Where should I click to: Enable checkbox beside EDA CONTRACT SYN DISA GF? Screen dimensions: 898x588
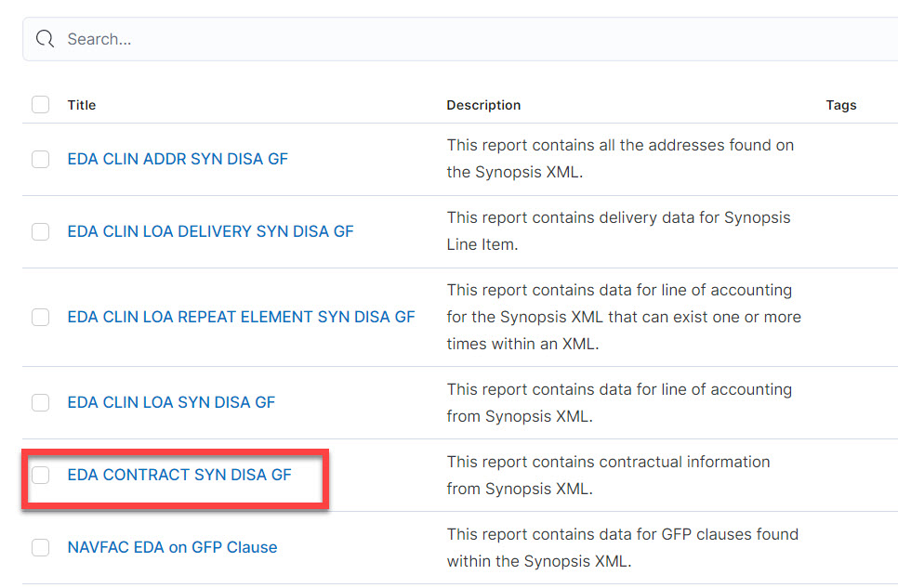pyautogui.click(x=40, y=475)
